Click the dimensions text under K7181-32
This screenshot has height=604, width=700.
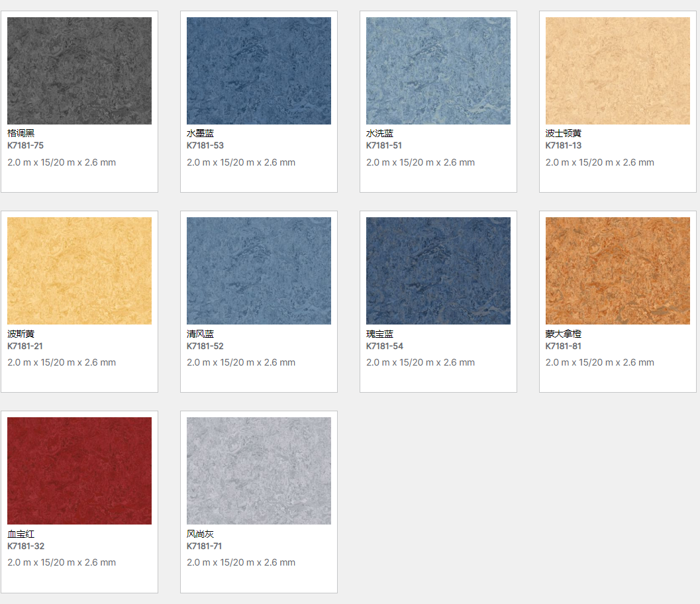pyautogui.click(x=62, y=562)
